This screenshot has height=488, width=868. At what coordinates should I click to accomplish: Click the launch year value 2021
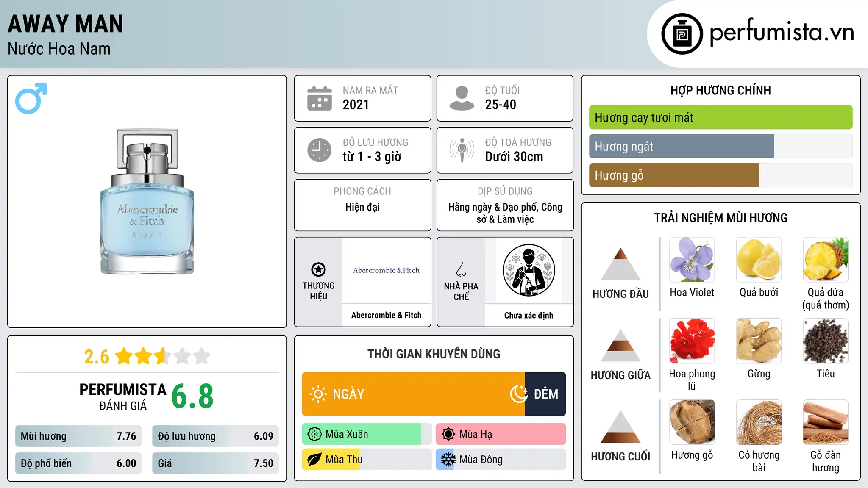[x=356, y=105]
